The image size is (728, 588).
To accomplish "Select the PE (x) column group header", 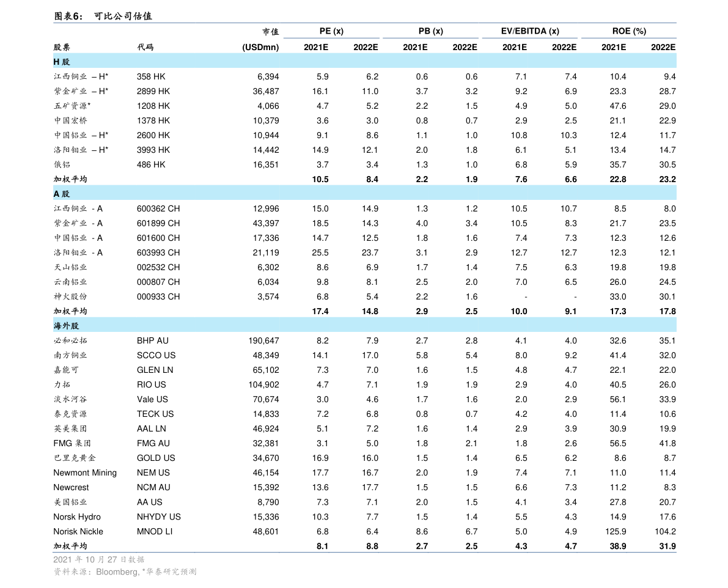I will pyautogui.click(x=331, y=31).
